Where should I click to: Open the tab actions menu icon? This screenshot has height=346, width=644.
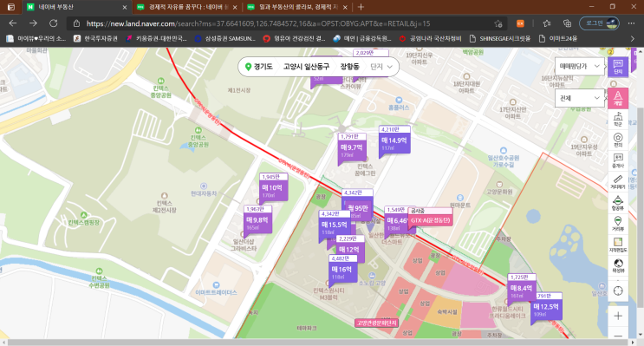(x=11, y=7)
